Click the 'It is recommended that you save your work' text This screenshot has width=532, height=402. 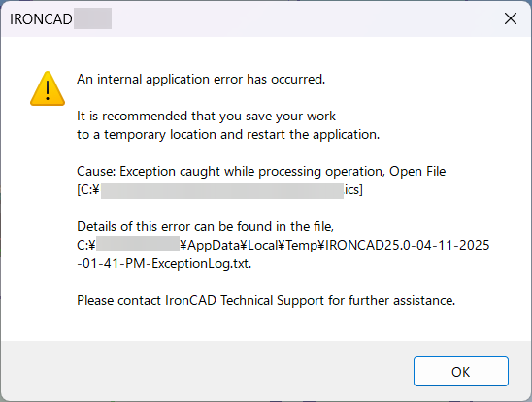pyautogui.click(x=206, y=116)
